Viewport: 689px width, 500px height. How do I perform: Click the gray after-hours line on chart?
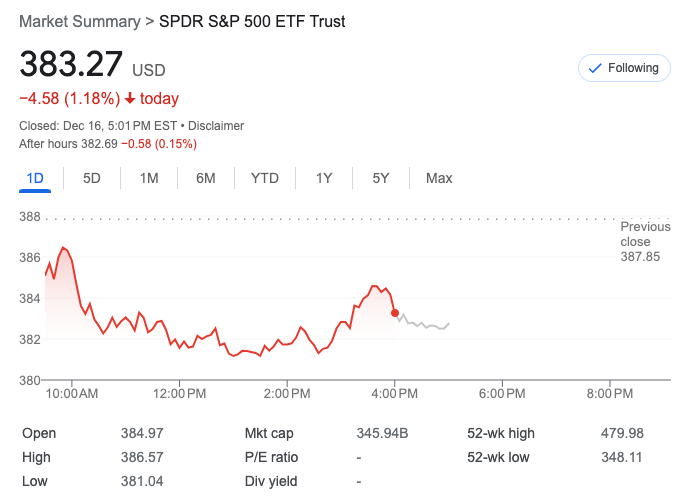coord(425,325)
